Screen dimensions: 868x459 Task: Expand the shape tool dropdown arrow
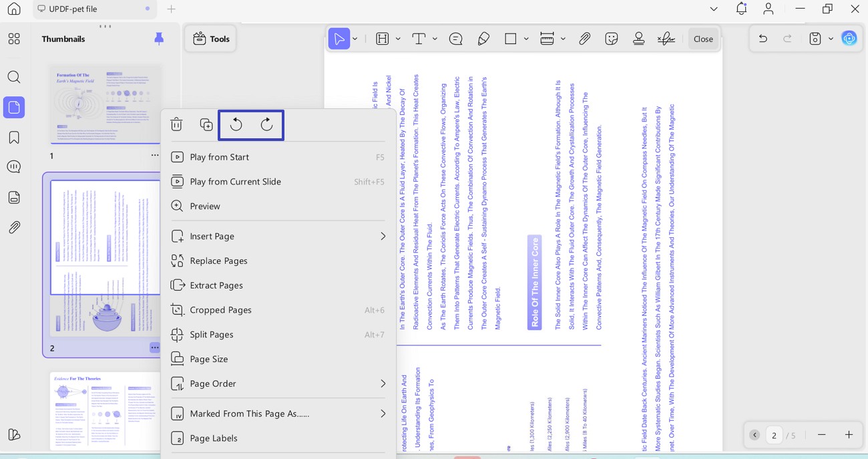(x=526, y=39)
